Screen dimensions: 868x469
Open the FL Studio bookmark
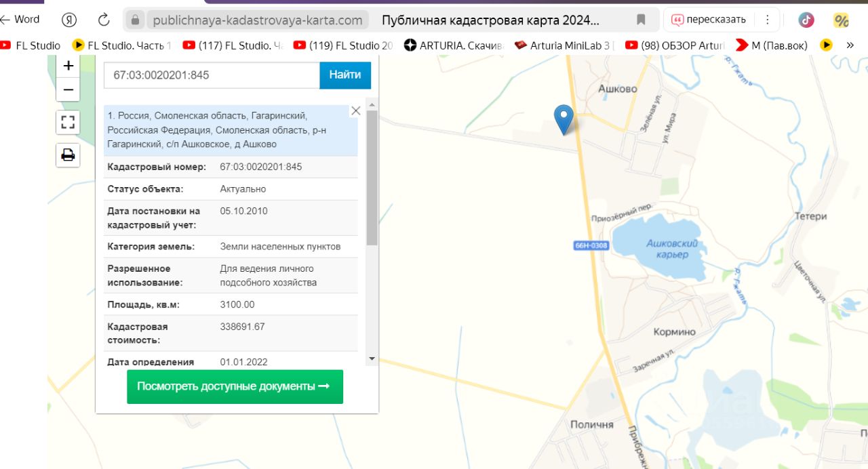point(31,45)
